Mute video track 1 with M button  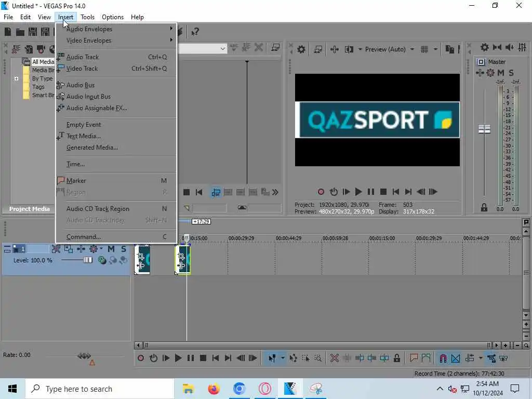click(111, 249)
